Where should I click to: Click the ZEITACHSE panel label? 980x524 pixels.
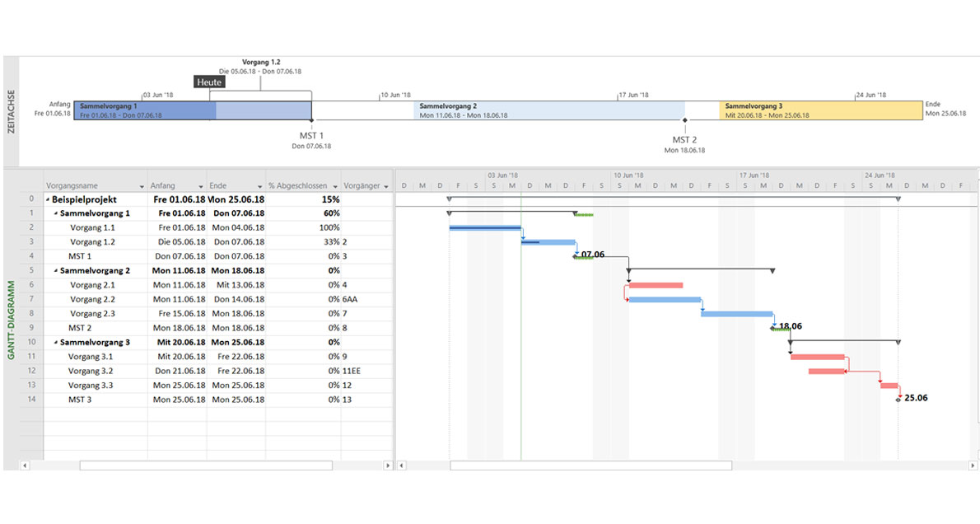tap(12, 107)
